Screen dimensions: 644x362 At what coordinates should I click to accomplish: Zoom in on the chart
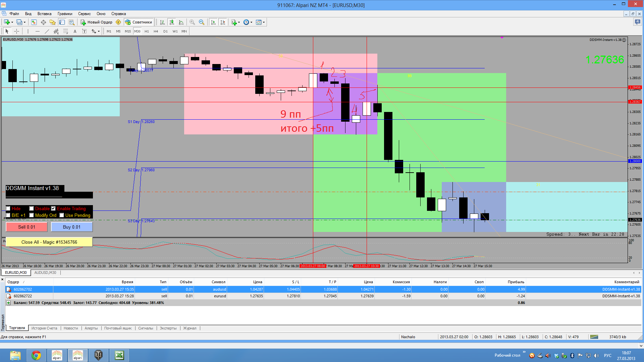click(x=192, y=22)
